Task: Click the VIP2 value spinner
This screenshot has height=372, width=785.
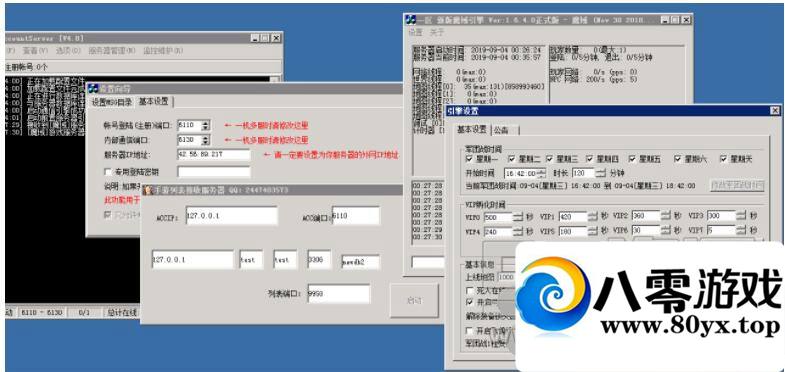Action: tap(665, 216)
